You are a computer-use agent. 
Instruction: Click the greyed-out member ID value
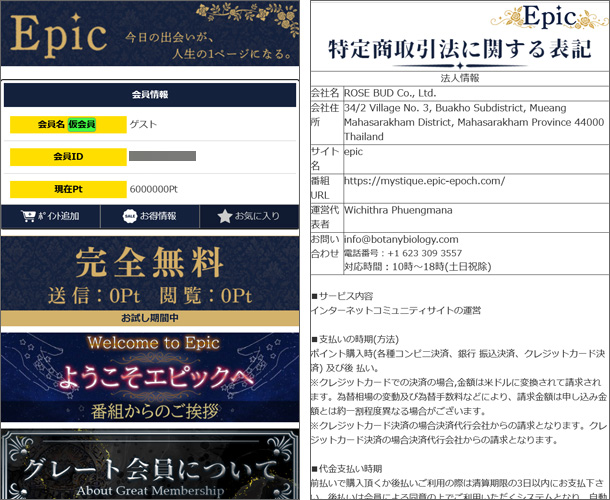click(162, 156)
